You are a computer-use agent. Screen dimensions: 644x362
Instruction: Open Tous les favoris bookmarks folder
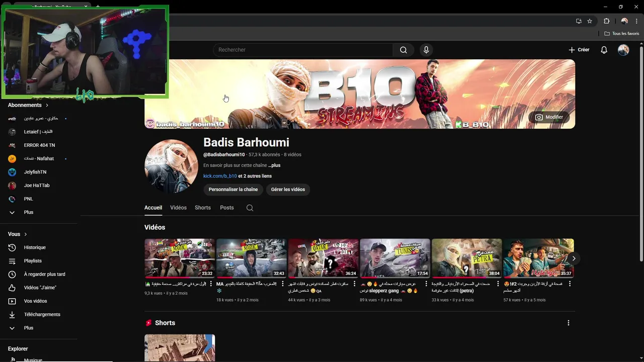tap(622, 33)
